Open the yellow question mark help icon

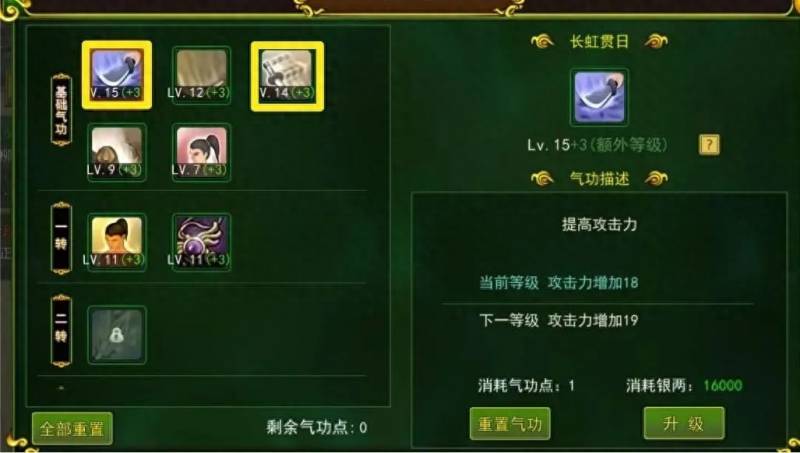coord(709,145)
